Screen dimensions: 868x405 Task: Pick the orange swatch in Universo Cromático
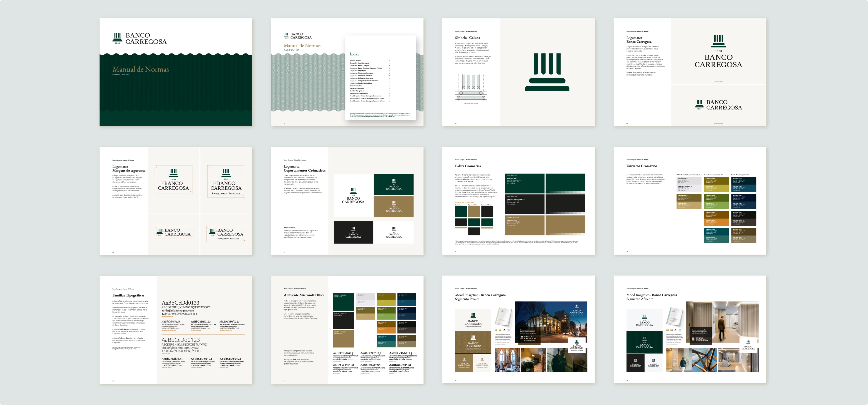(716, 222)
